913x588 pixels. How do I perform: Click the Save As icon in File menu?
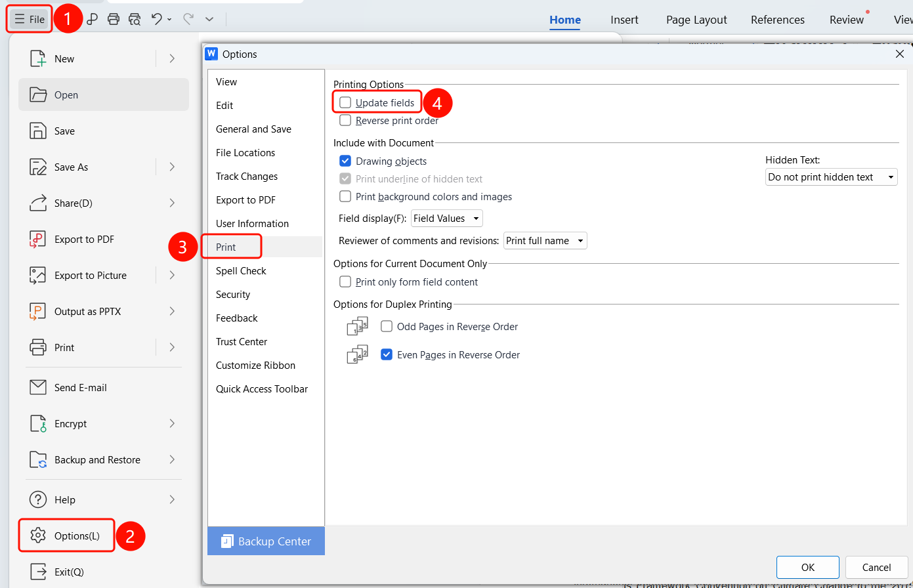tap(38, 167)
